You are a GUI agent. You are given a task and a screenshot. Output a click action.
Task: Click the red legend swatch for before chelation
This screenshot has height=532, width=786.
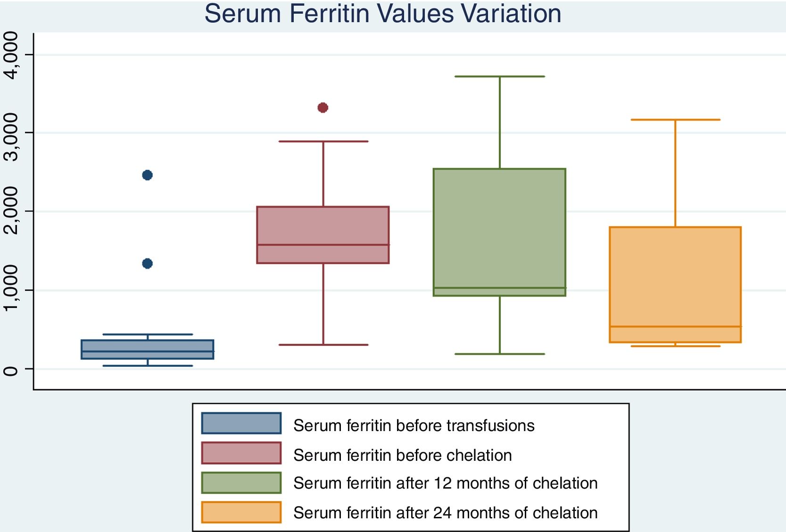click(241, 453)
